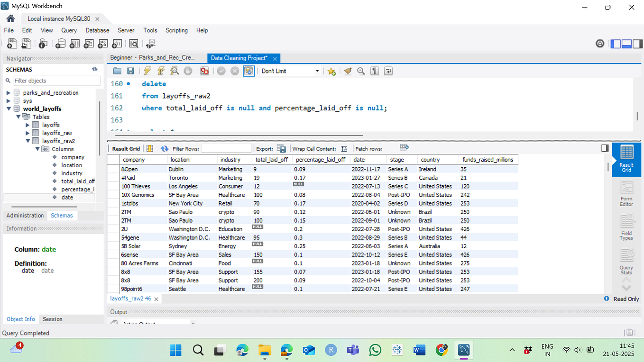Switch to the Schemas tab in Navigator

click(x=62, y=215)
